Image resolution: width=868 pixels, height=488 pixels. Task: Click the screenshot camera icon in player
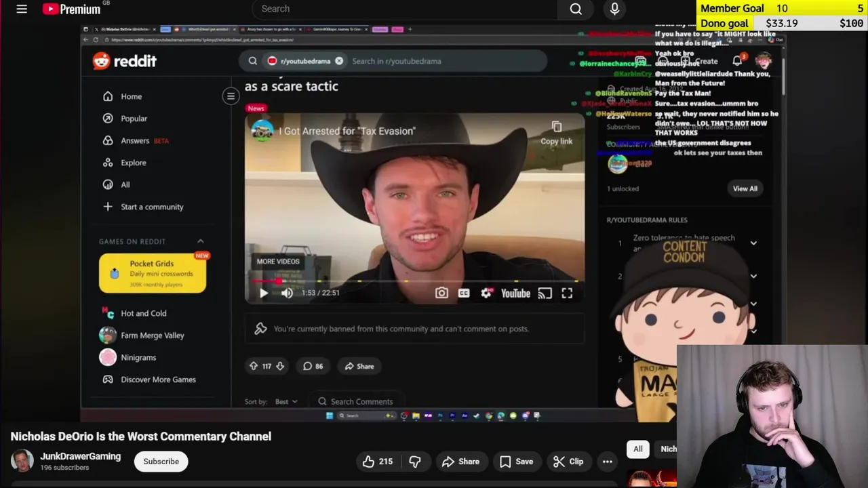tap(441, 293)
